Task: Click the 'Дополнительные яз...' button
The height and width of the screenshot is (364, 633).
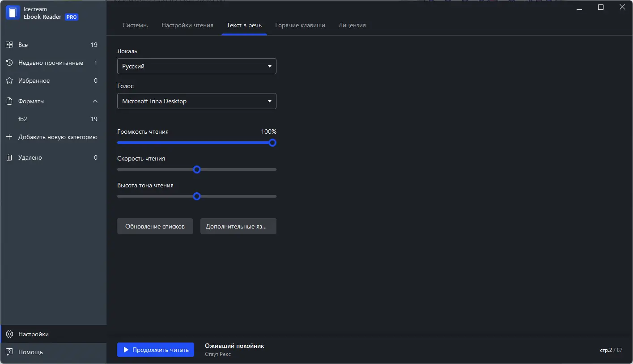Action: pos(238,226)
